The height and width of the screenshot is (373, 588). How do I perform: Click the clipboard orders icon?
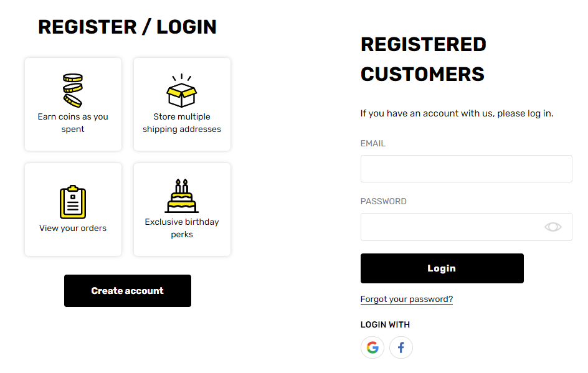tap(73, 202)
